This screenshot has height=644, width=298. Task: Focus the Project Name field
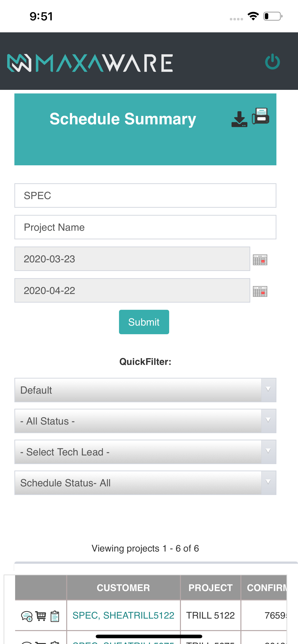click(145, 227)
